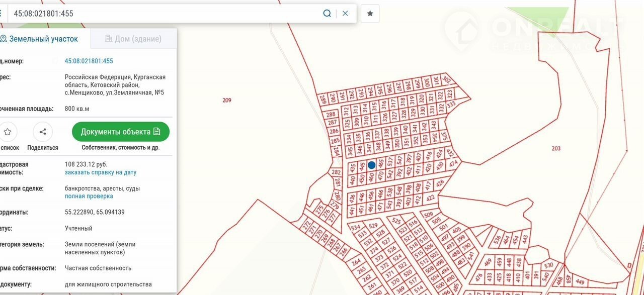Follow the полная проверка link
The height and width of the screenshot is (295, 644).
(89, 196)
